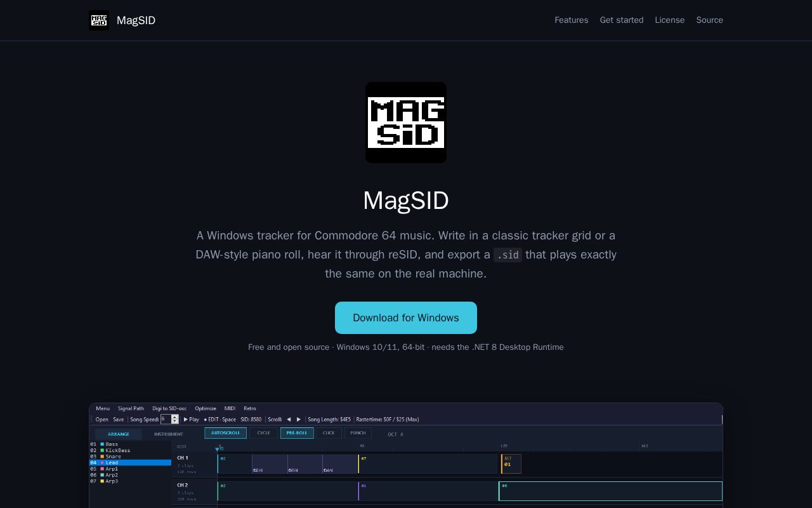Select the 05 Arp1 instrument row

pos(130,469)
